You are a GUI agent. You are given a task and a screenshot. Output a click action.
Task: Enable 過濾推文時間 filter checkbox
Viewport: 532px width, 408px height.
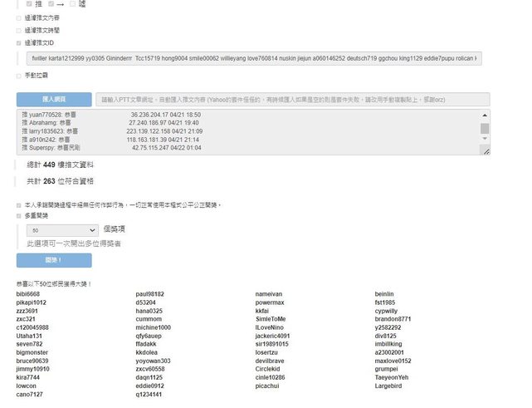point(19,29)
